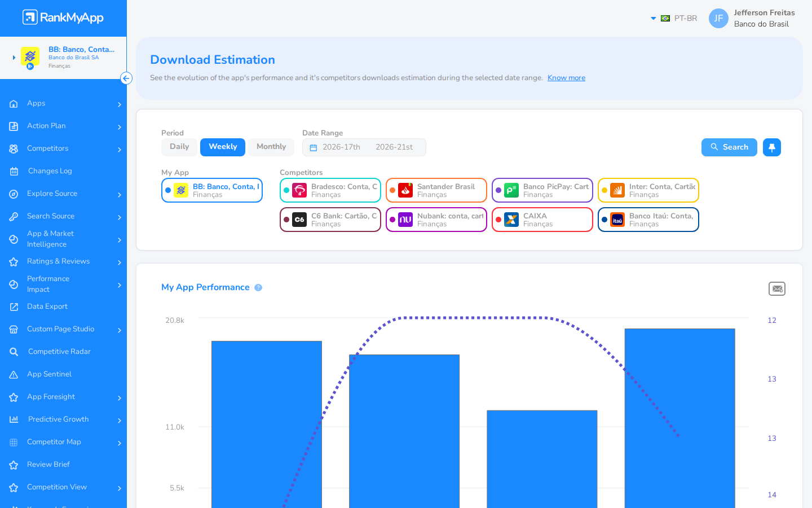This screenshot has width=812, height=508.
Task: Switch the period to Monthly
Action: (271, 147)
